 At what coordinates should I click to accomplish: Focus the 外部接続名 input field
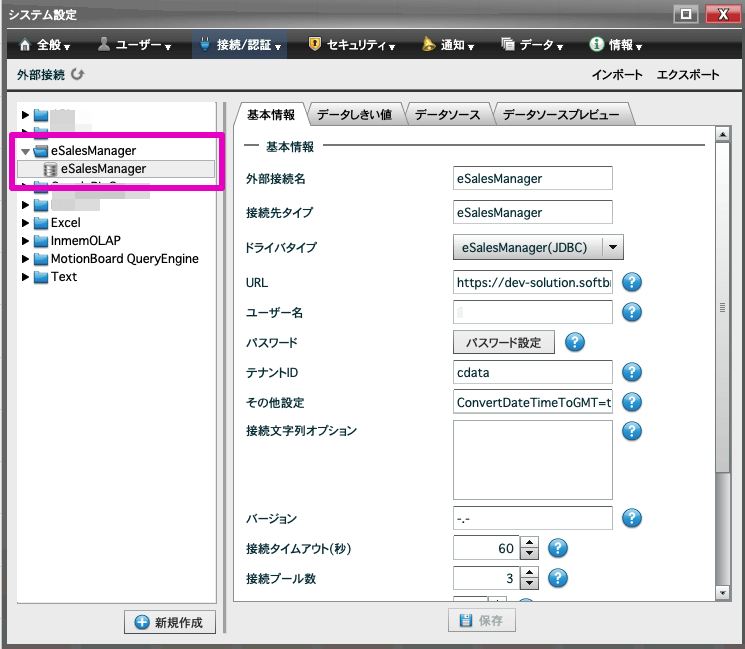533,178
